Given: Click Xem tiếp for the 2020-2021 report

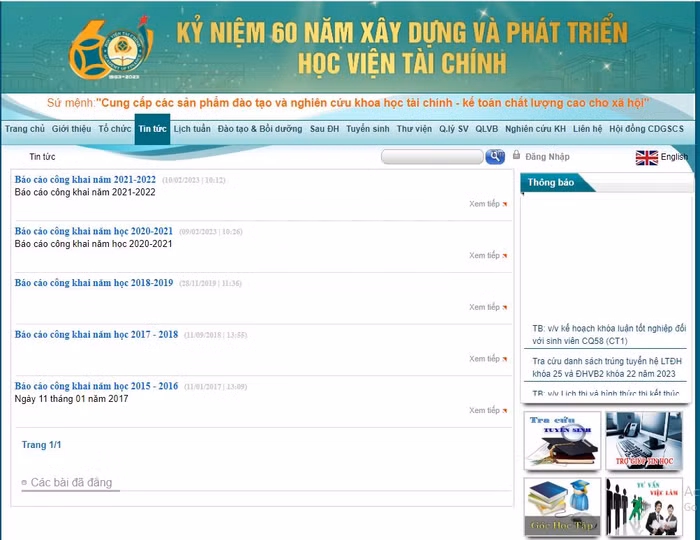Looking at the screenshot, I should point(484,255).
